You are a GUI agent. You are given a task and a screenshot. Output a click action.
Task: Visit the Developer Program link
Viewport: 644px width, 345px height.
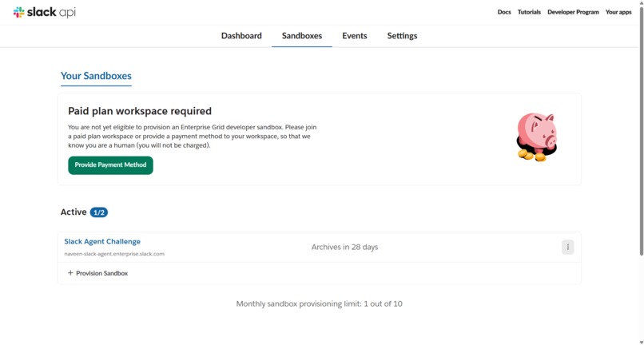coord(573,12)
